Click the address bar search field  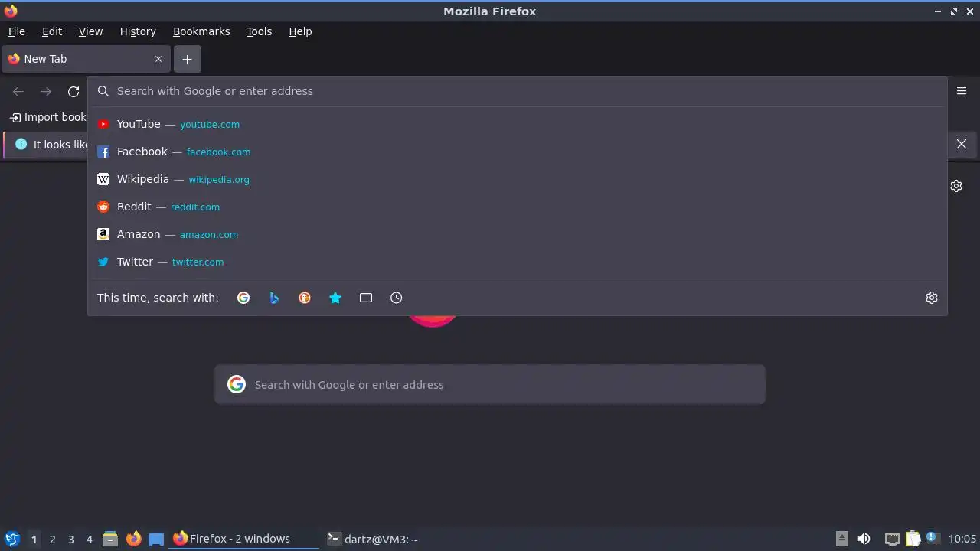point(518,91)
